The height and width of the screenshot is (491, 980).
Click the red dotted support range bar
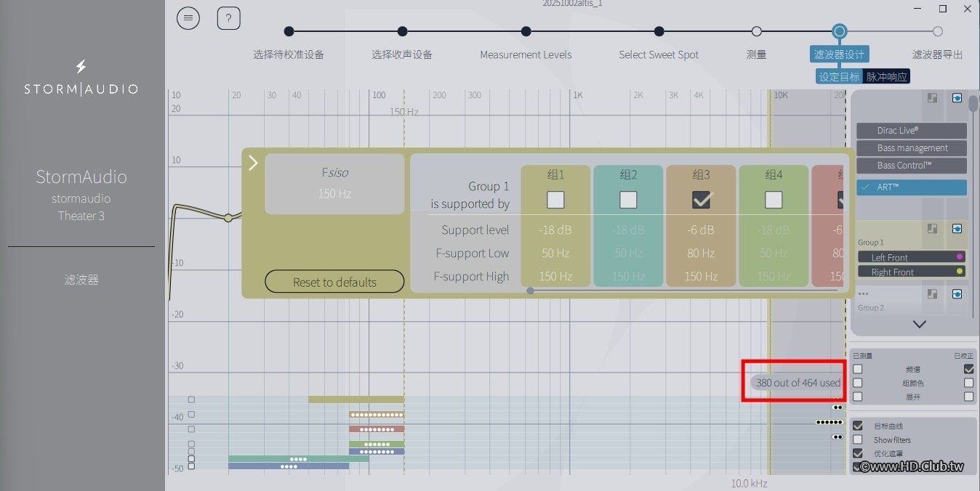coord(377,429)
